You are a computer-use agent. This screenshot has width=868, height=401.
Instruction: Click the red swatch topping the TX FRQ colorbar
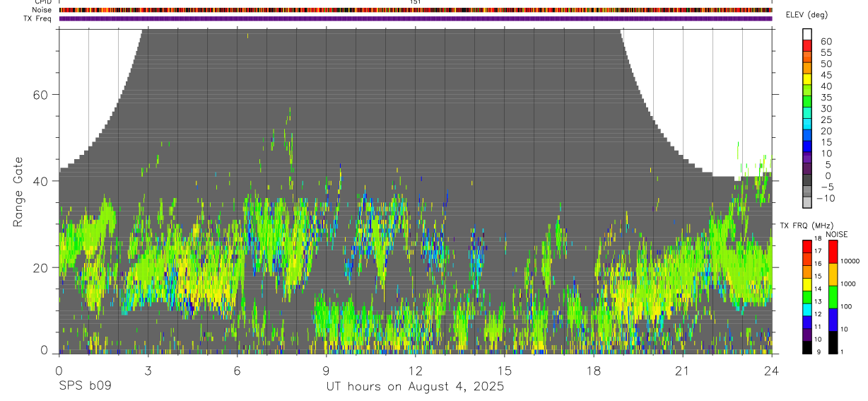click(807, 246)
